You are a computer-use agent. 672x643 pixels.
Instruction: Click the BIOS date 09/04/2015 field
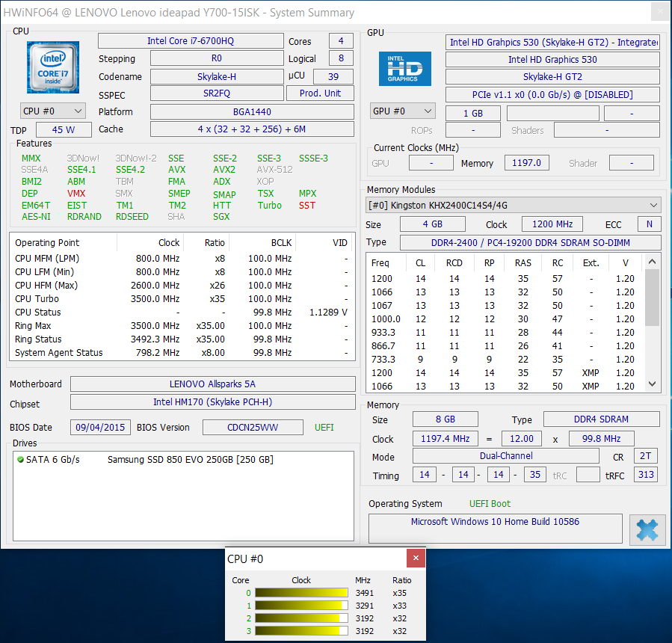(x=100, y=428)
